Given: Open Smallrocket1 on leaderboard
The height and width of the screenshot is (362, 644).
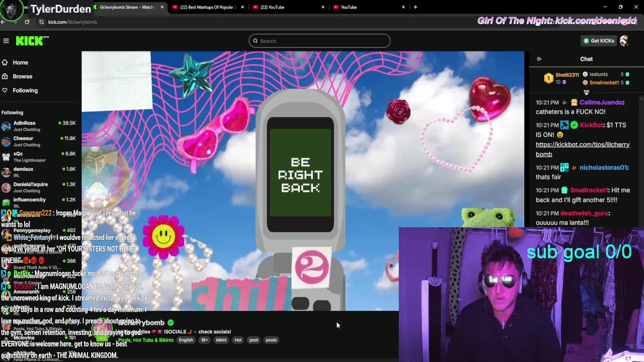Looking at the screenshot, I should 604,82.
